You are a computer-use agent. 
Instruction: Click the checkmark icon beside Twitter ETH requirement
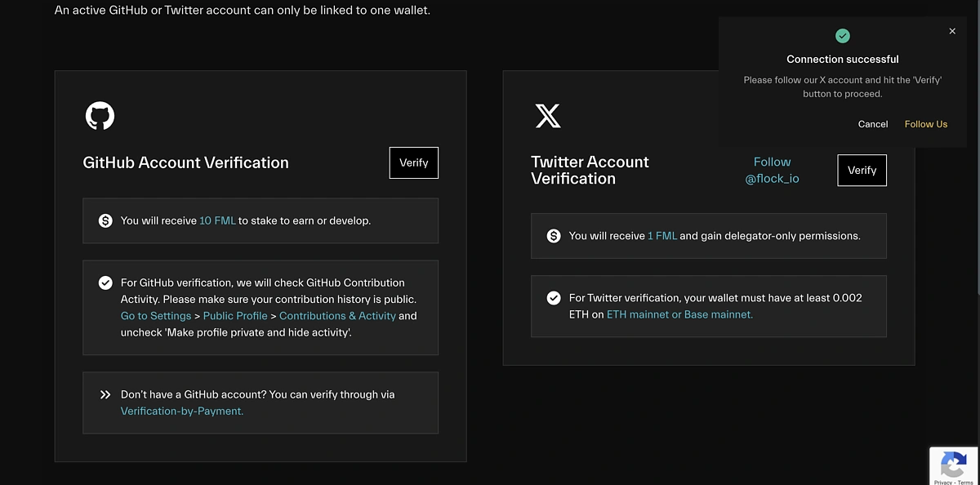554,298
